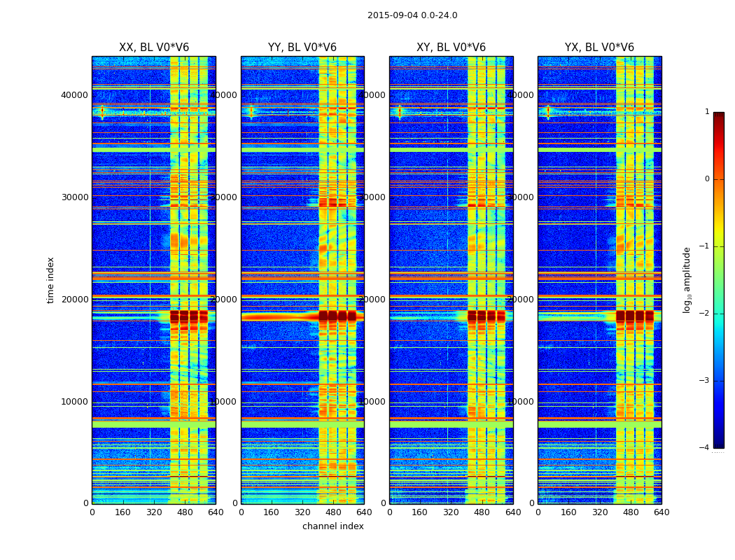
Task: Click the dark red burst in YY panel
Action: tap(337, 316)
